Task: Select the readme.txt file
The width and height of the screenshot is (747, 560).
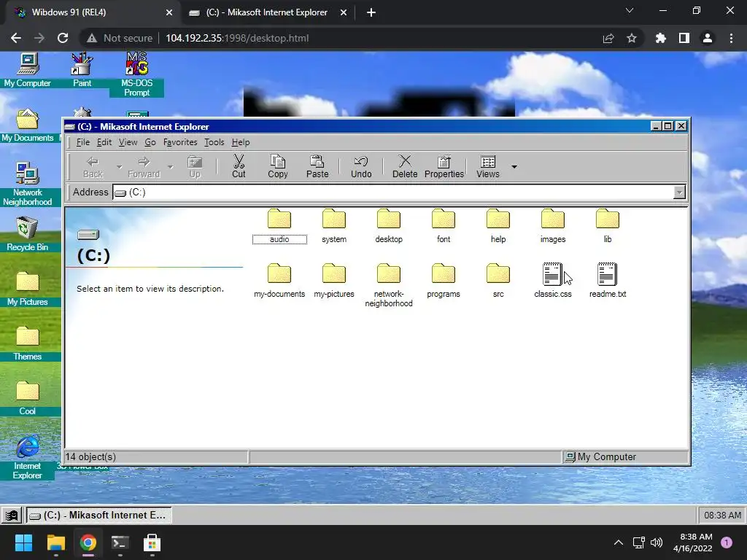Action: pos(608,281)
